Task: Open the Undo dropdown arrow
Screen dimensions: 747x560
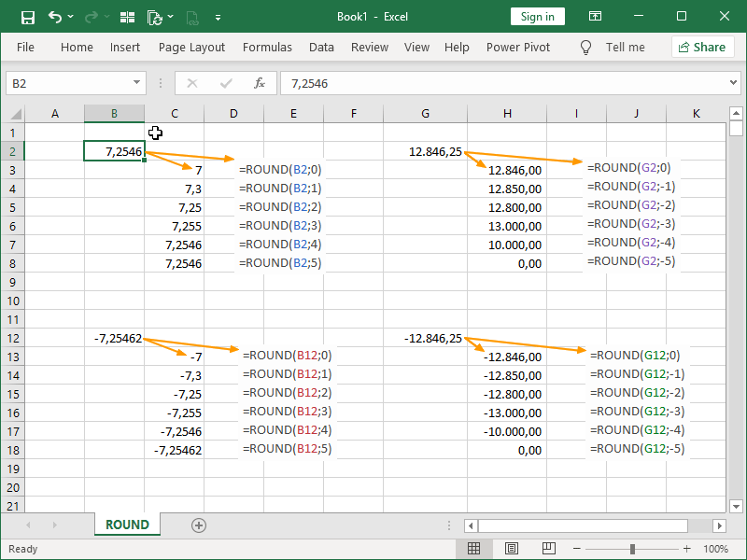Action: (x=71, y=16)
